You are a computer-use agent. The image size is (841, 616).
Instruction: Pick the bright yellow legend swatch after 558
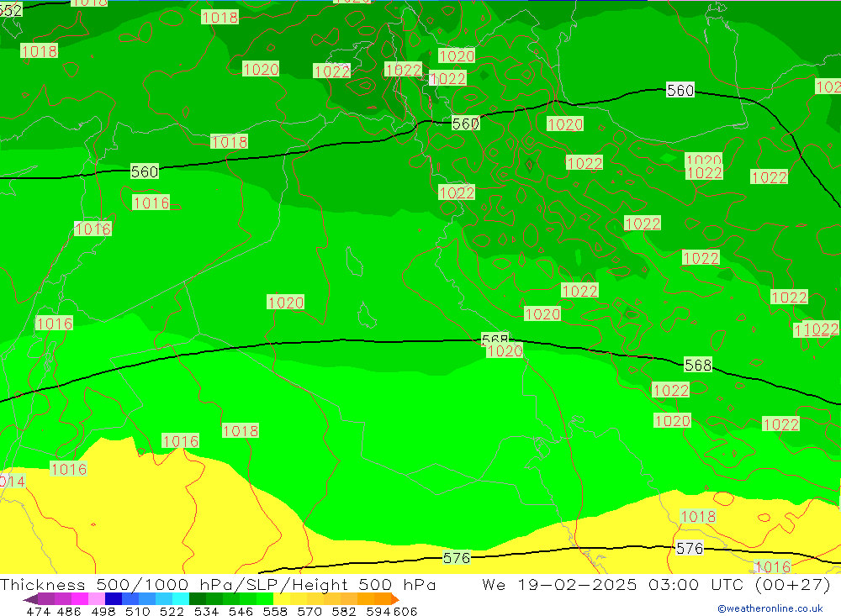click(282, 599)
